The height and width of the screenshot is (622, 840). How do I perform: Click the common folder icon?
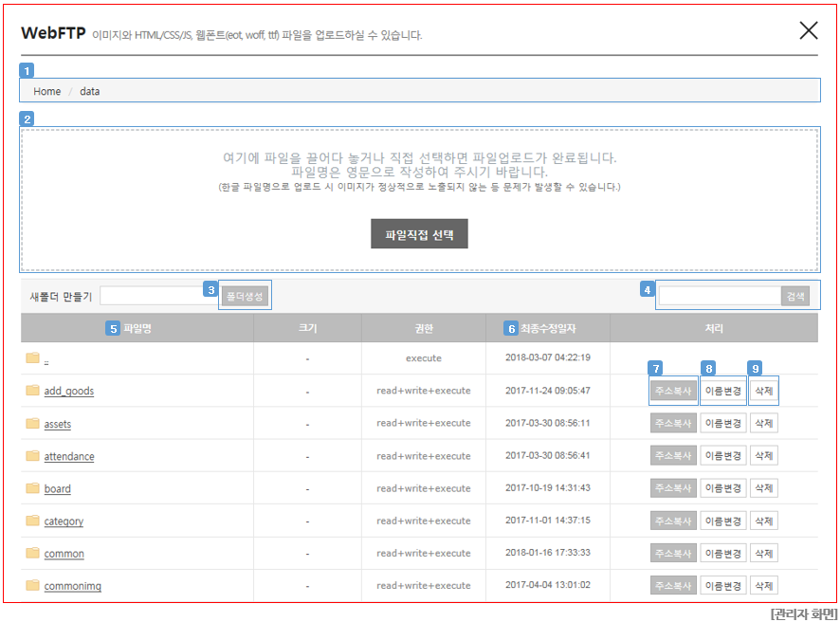32,553
